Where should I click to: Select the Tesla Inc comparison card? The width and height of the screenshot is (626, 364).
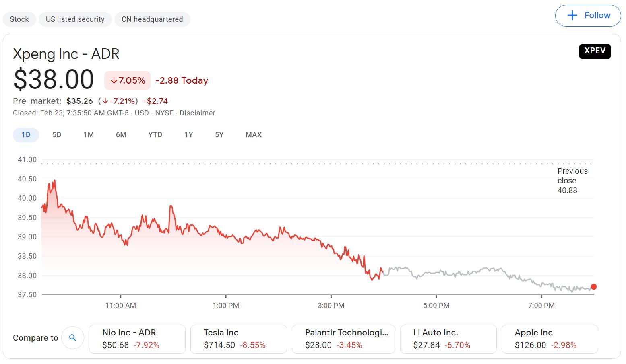[238, 339]
